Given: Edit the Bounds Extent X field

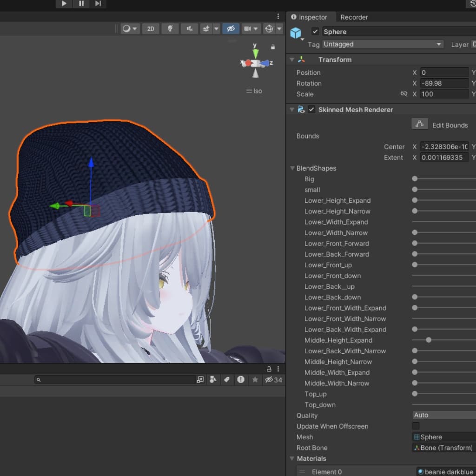Looking at the screenshot, I should (444, 157).
